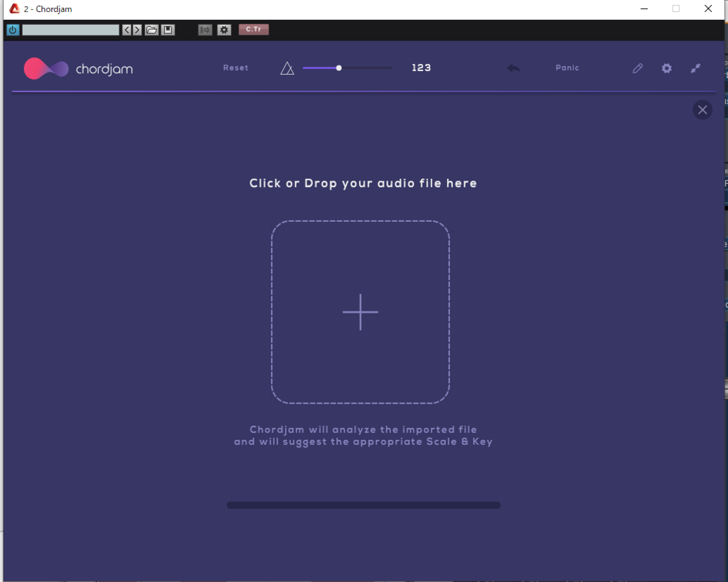
Task: Open Chordjam settings gear
Action: [667, 69]
